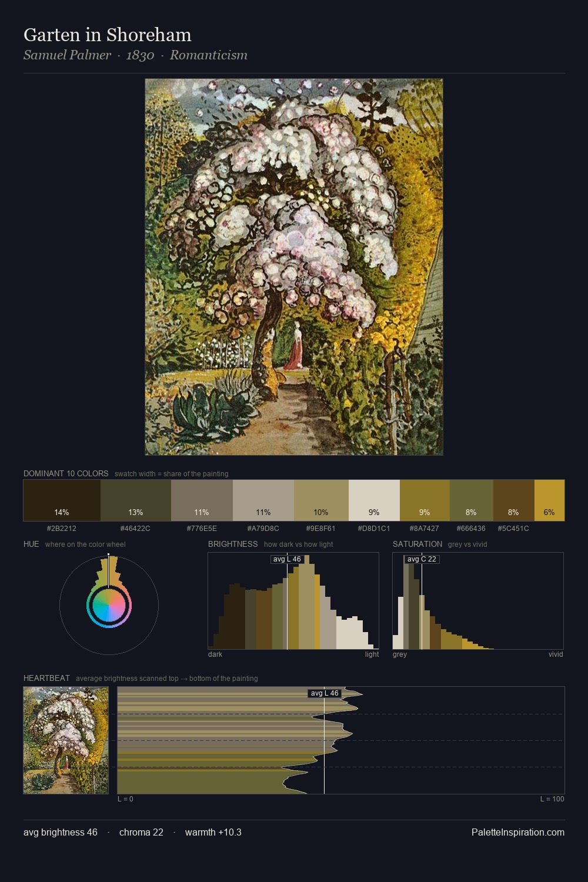Select the hex label #46422C
The image size is (588, 882).
135,529
